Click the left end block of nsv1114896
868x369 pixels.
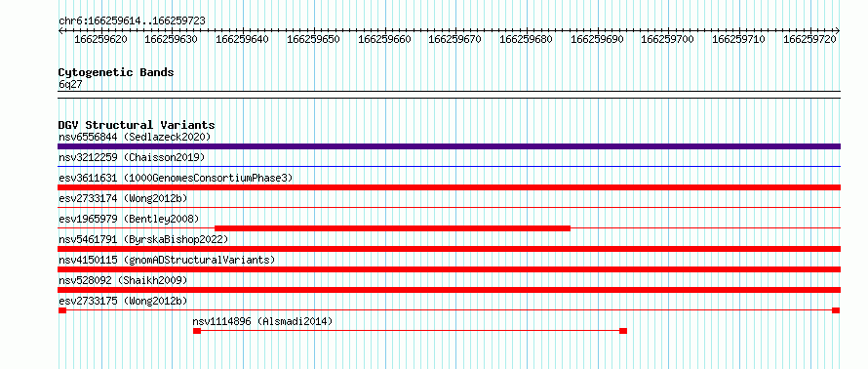pos(196,331)
